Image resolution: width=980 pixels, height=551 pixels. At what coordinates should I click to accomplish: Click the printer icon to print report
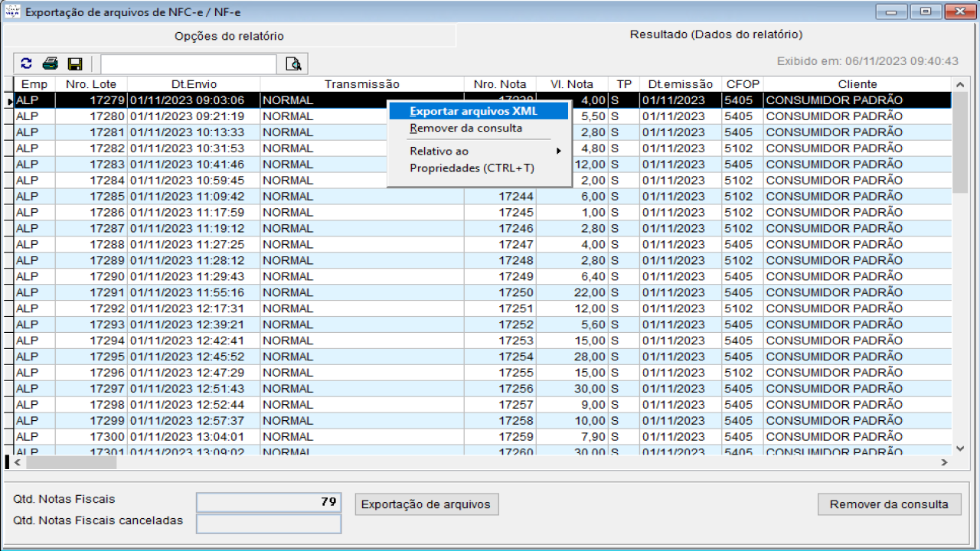click(51, 64)
